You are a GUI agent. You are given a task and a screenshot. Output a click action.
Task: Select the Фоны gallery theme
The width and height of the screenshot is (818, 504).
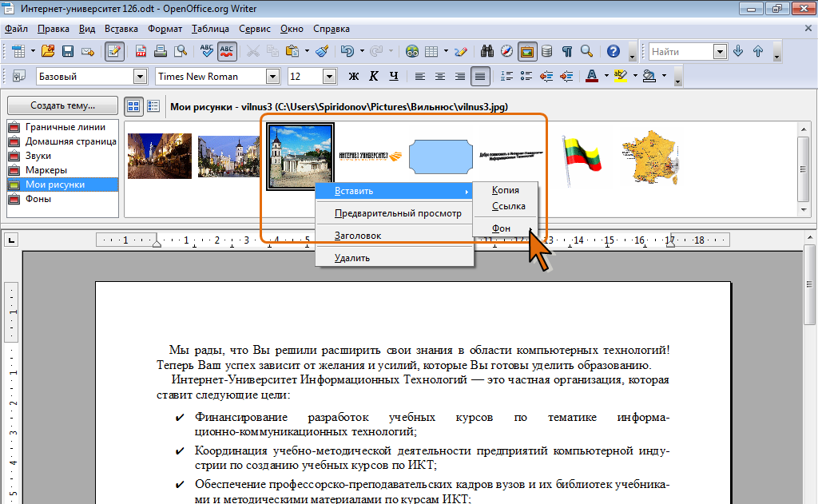(38, 199)
